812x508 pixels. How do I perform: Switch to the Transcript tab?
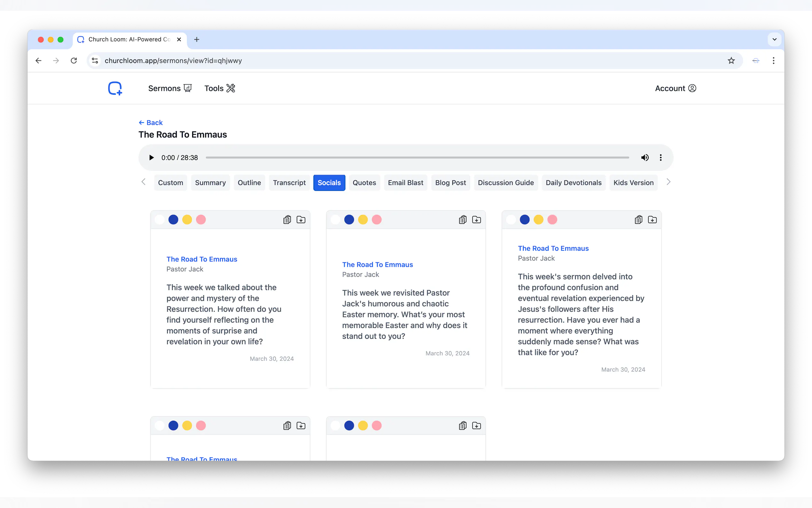[289, 183]
